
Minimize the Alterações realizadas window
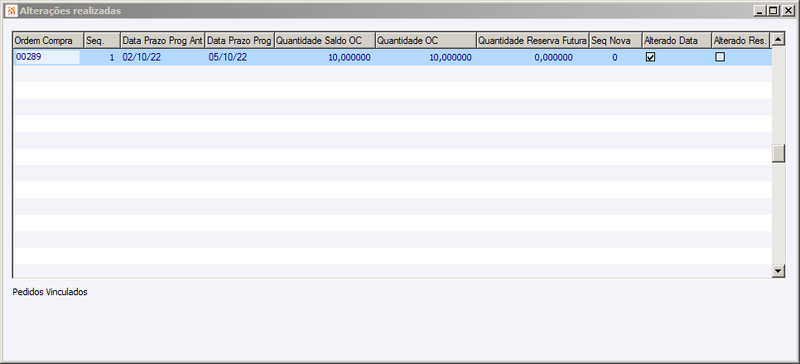760,10
